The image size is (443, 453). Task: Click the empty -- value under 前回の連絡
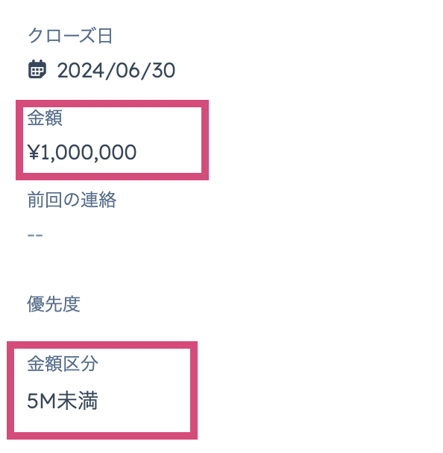click(35, 235)
